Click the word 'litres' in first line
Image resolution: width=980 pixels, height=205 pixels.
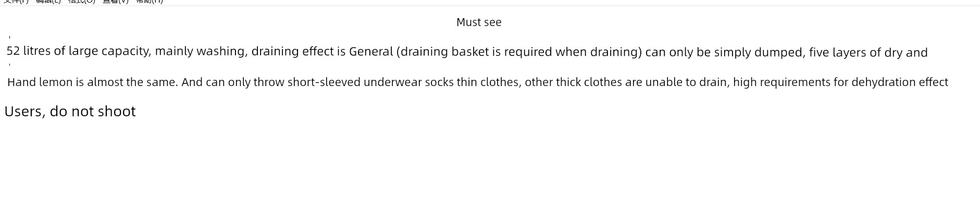[37, 51]
